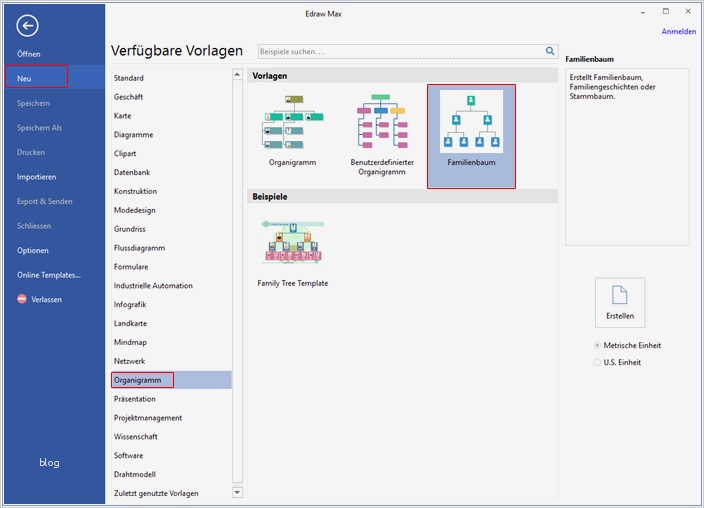Select the Landkarte category
The width and height of the screenshot is (704, 508).
pyautogui.click(x=130, y=323)
